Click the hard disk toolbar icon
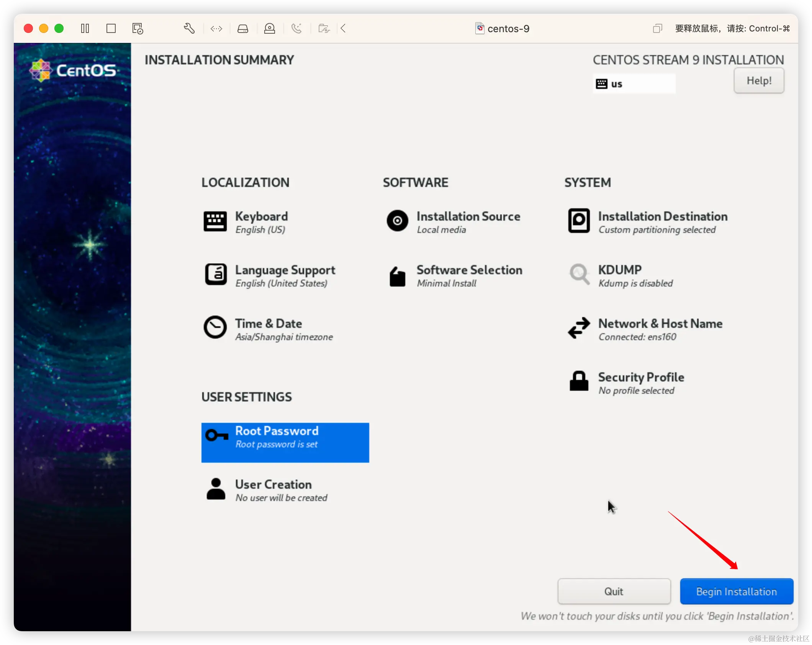The image size is (812, 645). (243, 29)
